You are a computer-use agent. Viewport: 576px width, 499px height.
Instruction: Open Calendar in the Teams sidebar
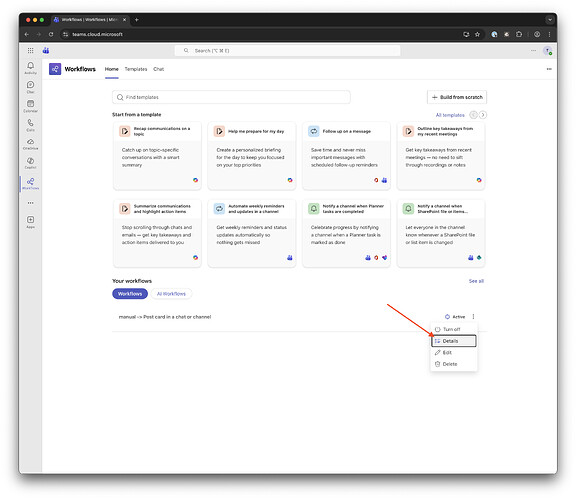point(30,106)
